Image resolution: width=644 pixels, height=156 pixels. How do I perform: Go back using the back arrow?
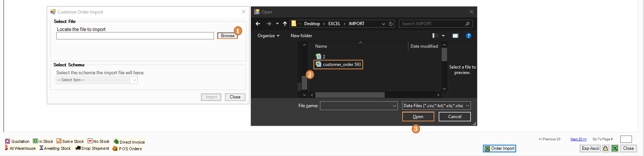tap(258, 24)
